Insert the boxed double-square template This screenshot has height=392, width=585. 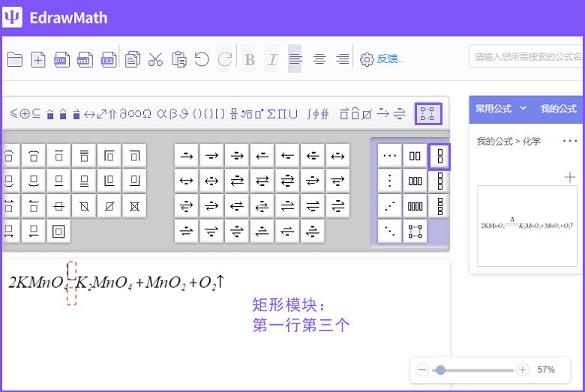pyautogui.click(x=58, y=231)
